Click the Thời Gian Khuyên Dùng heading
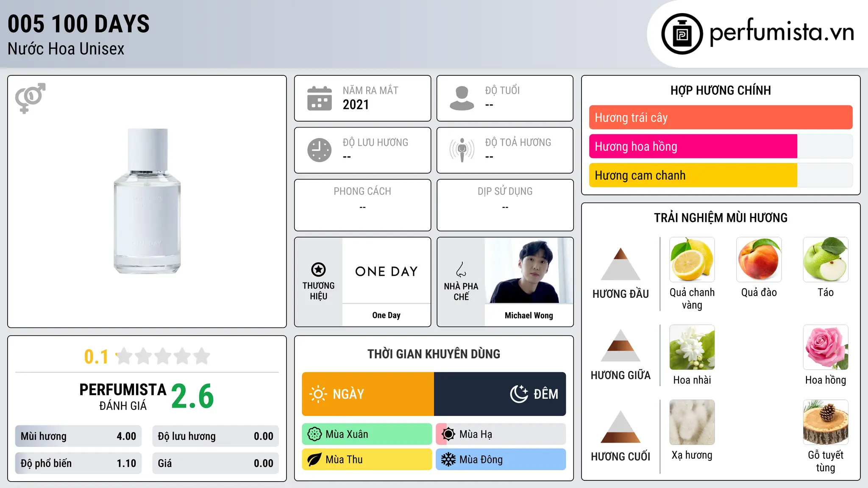This screenshot has height=488, width=868. (x=434, y=354)
